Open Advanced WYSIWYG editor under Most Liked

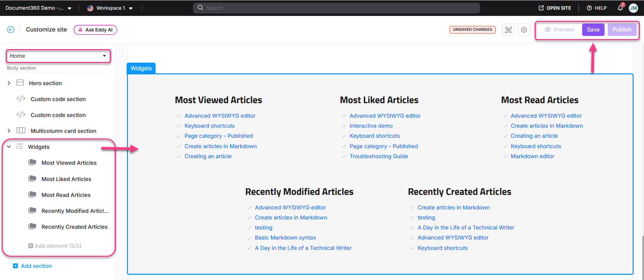[385, 116]
